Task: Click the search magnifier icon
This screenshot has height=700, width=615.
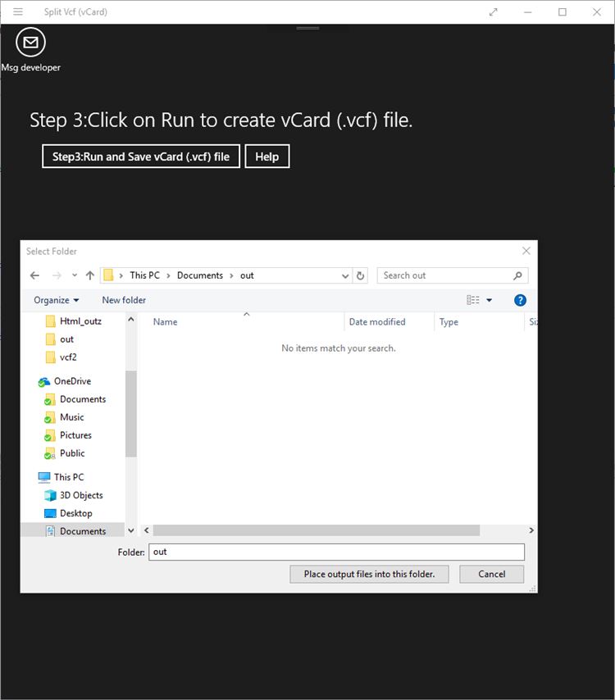Action: tap(517, 275)
